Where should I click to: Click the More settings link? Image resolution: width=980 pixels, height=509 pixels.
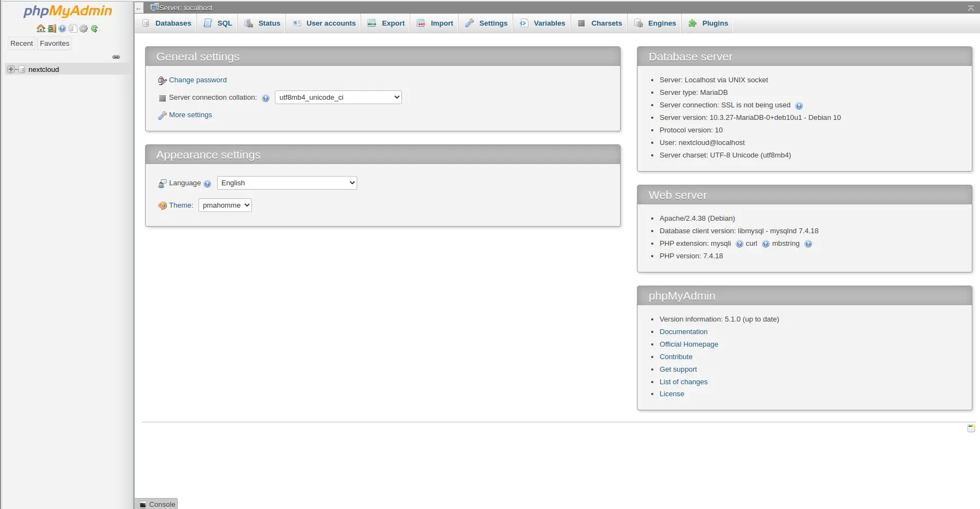click(190, 115)
